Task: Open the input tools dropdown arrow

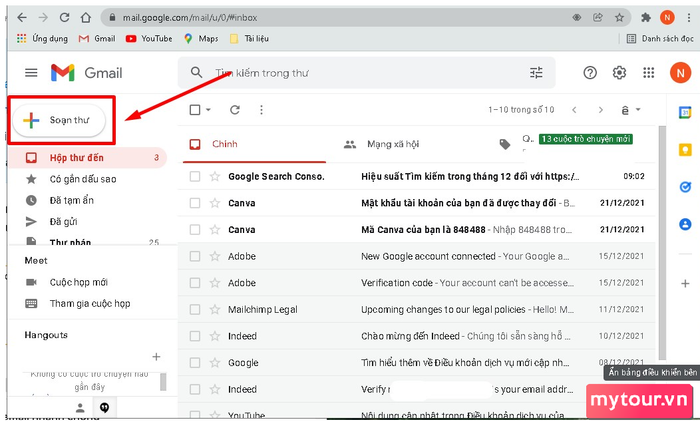Action: click(638, 110)
